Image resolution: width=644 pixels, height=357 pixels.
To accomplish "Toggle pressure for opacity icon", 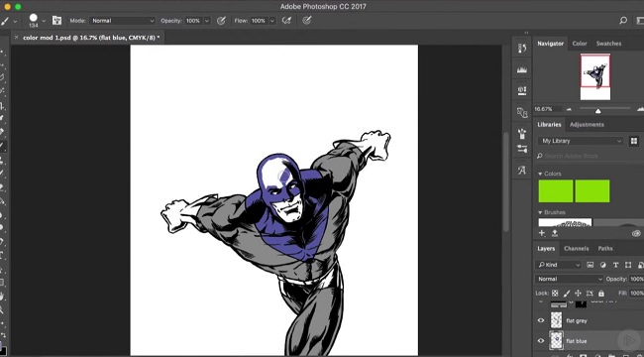I will pyautogui.click(x=221, y=21).
